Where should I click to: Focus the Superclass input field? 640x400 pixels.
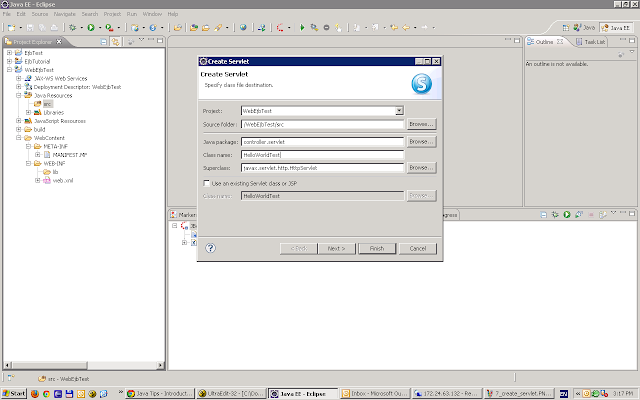(322, 168)
